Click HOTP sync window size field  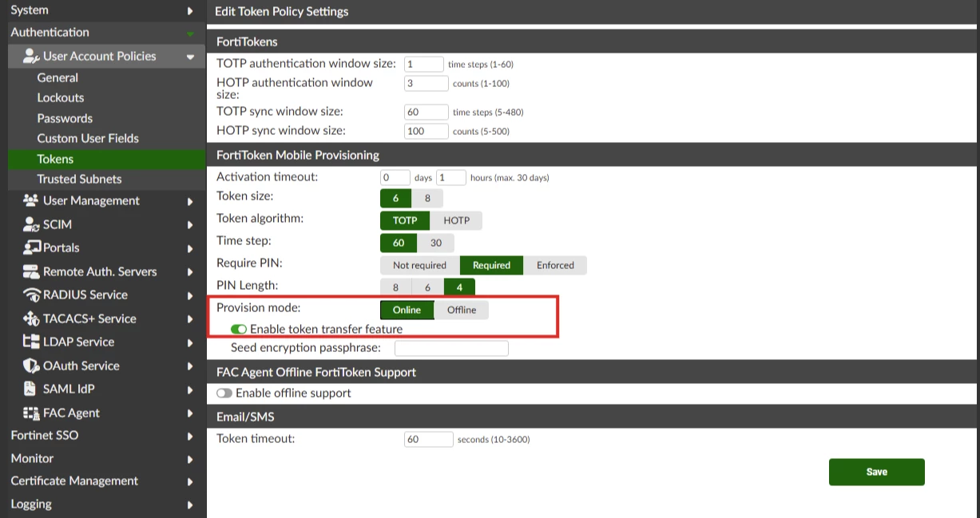pyautogui.click(x=427, y=131)
